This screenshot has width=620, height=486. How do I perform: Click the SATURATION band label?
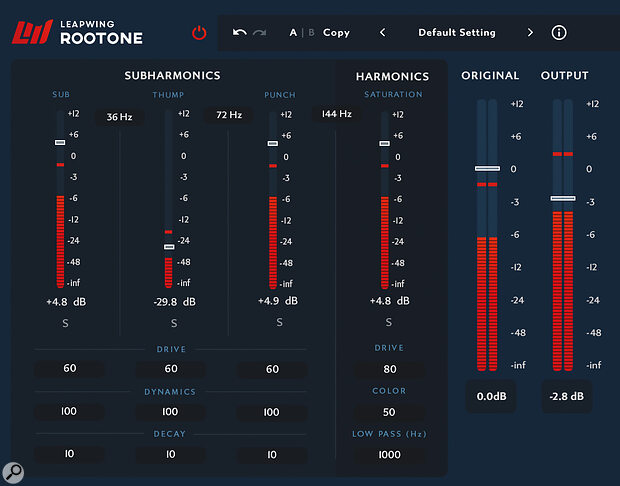pyautogui.click(x=393, y=95)
